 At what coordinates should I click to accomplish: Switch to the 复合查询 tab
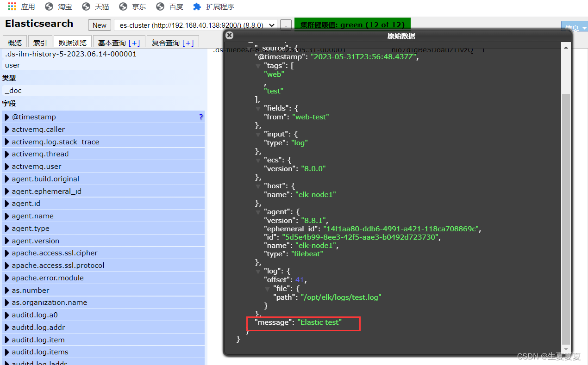[x=173, y=42]
